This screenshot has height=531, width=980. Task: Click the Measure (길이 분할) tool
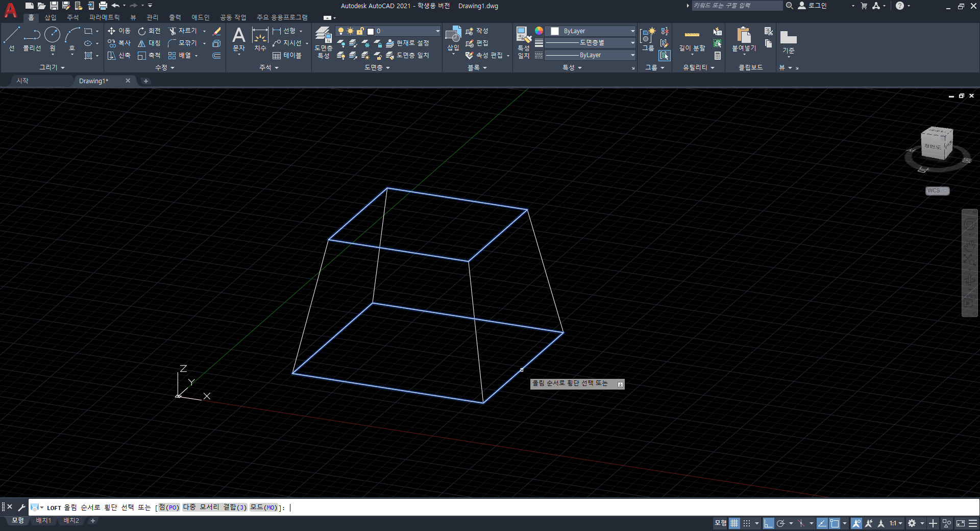click(692, 40)
